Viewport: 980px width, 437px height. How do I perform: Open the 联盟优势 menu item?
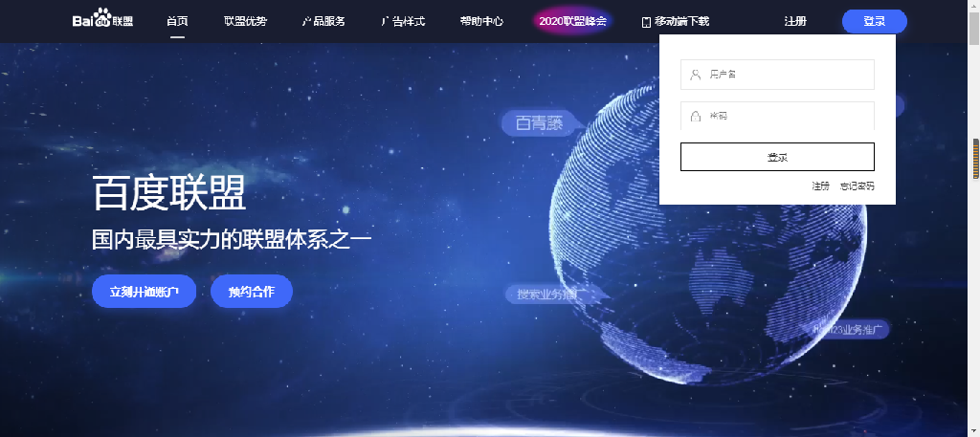click(x=246, y=21)
